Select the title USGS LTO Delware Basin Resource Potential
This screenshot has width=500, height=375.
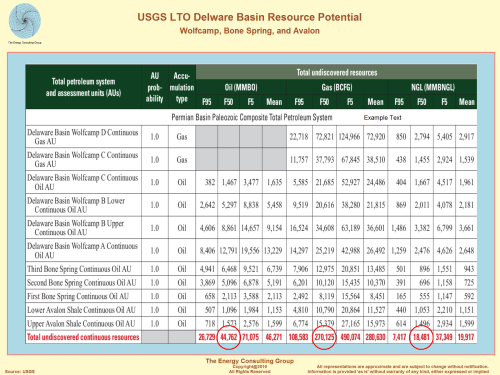pyautogui.click(x=250, y=17)
